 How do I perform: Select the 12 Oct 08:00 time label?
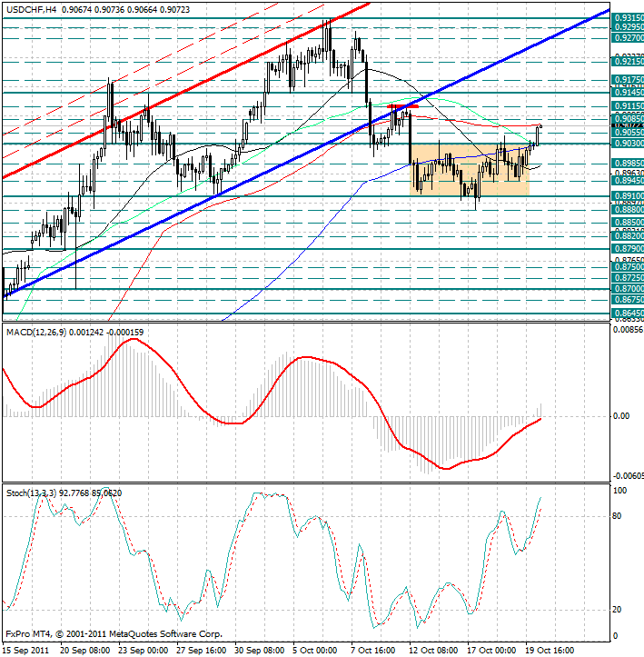click(433, 651)
